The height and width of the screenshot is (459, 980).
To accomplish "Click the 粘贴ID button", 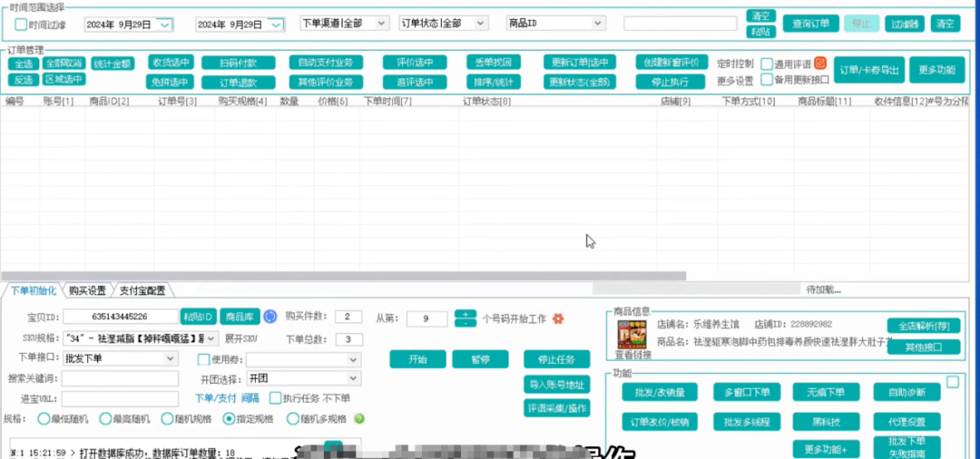I will pyautogui.click(x=199, y=317).
